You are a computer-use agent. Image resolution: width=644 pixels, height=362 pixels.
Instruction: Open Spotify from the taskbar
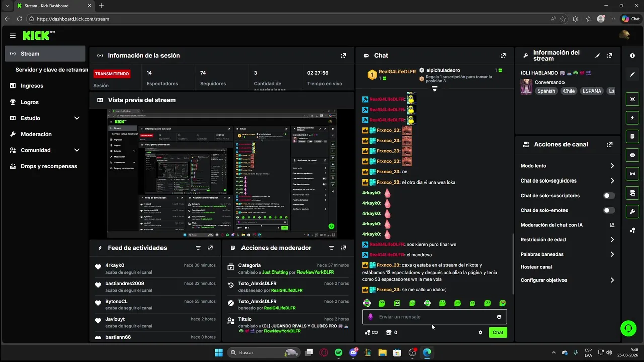(338, 352)
